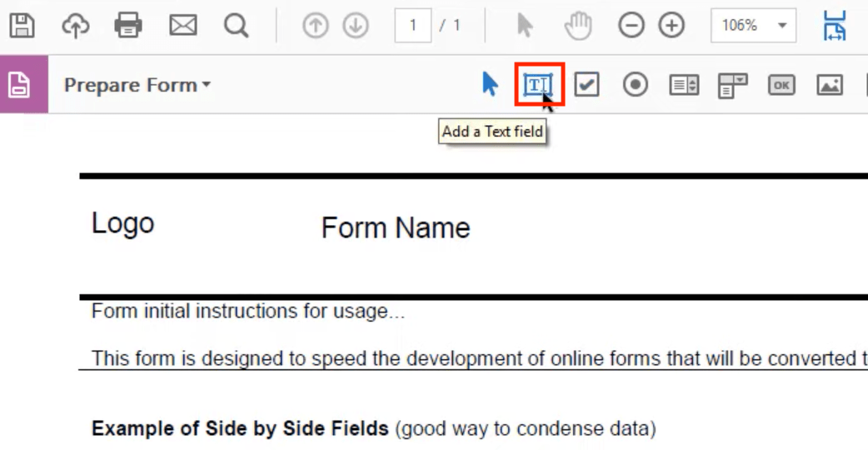868x450 pixels.
Task: Click the page number input field
Action: (x=412, y=26)
